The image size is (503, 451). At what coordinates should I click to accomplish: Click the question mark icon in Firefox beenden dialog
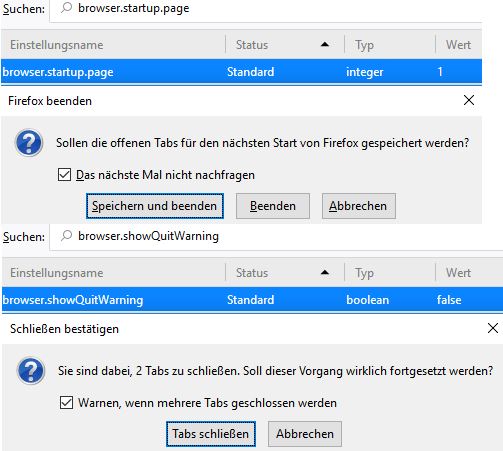tap(29, 143)
